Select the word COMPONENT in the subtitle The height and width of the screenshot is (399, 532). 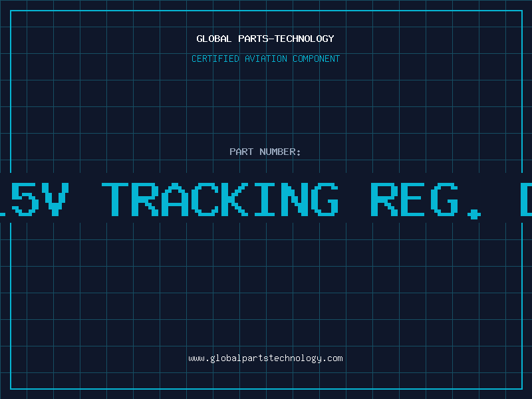(316, 59)
